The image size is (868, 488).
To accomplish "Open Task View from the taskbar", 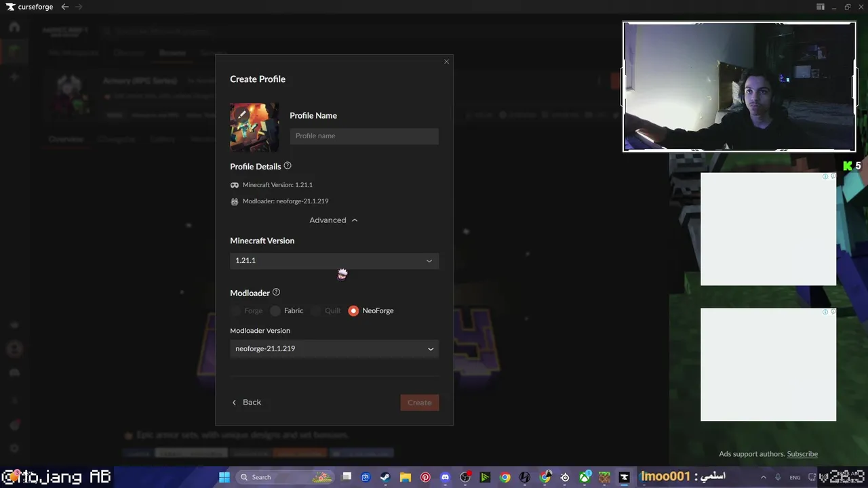I will coord(347,477).
